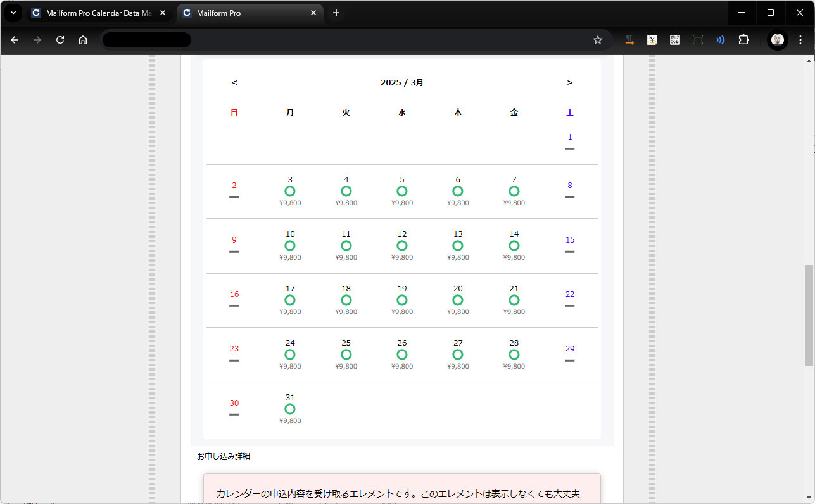The width and height of the screenshot is (815, 504).
Task: Close the active Mailform Pro tab
Action: coord(313,13)
